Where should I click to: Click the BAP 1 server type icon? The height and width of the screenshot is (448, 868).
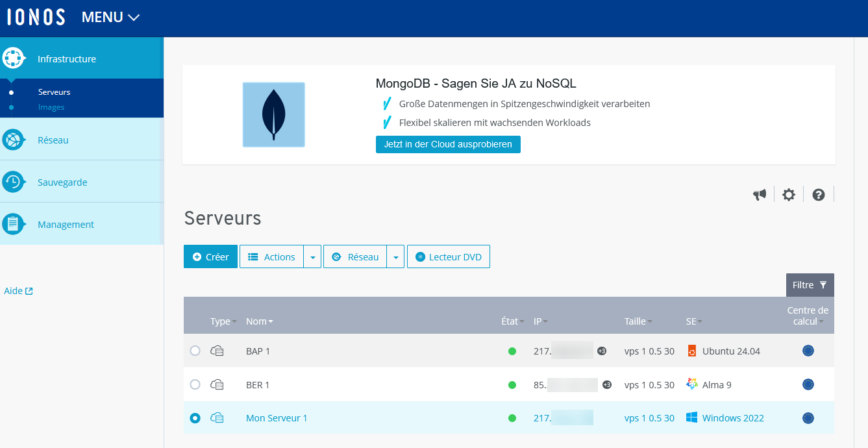[x=217, y=351]
